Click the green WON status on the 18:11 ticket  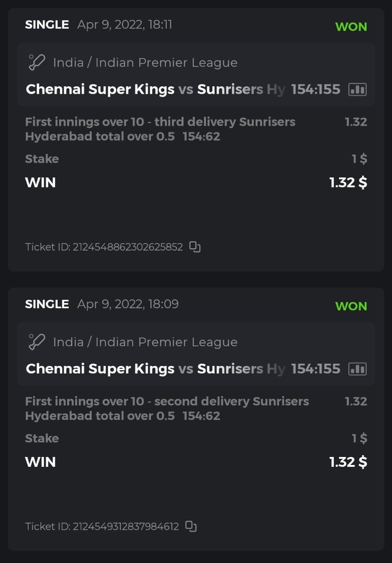pos(351,27)
